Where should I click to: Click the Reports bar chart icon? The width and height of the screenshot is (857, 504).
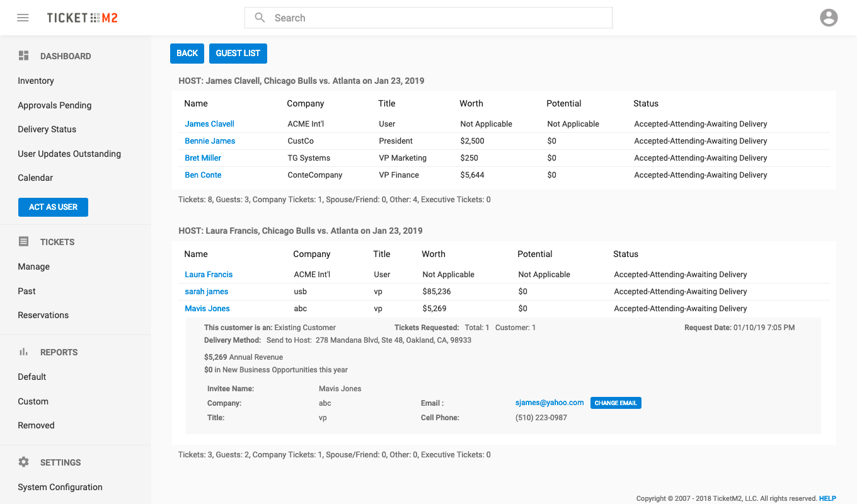coord(24,352)
